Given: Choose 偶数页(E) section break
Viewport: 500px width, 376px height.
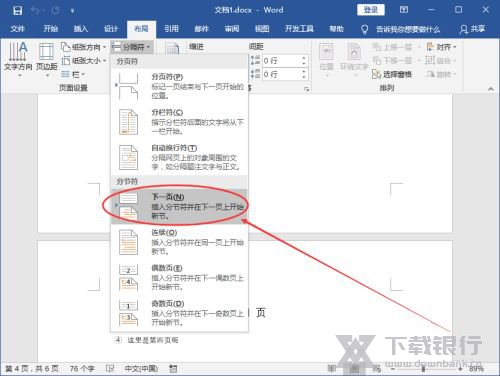Looking at the screenshot, I should pyautogui.click(x=179, y=277).
